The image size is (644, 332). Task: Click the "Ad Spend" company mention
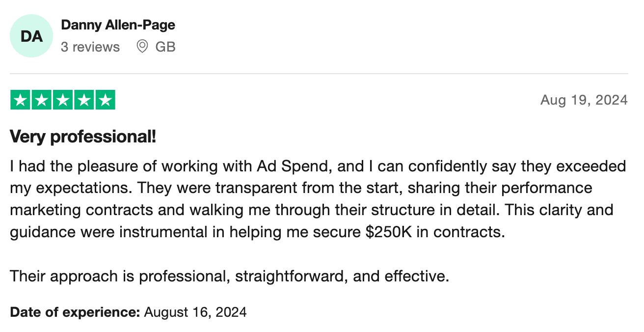(289, 166)
